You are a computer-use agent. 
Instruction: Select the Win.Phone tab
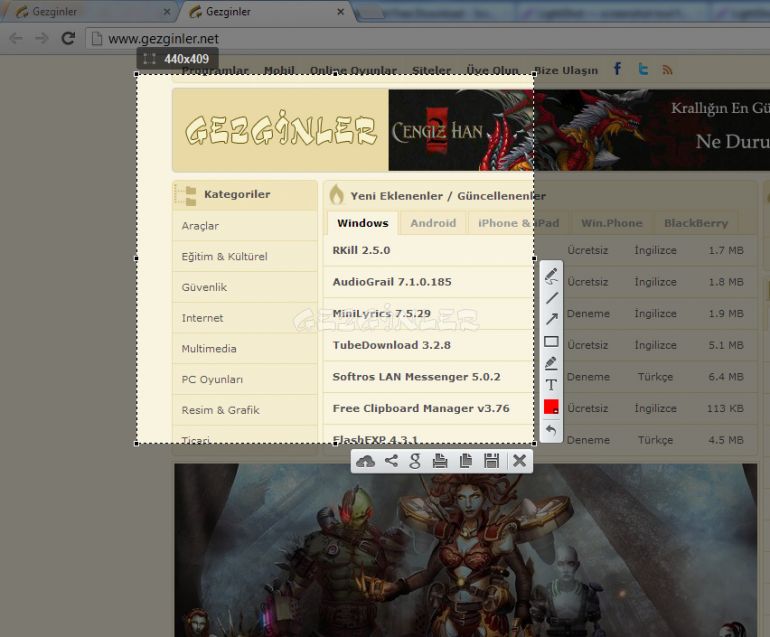[x=611, y=223]
